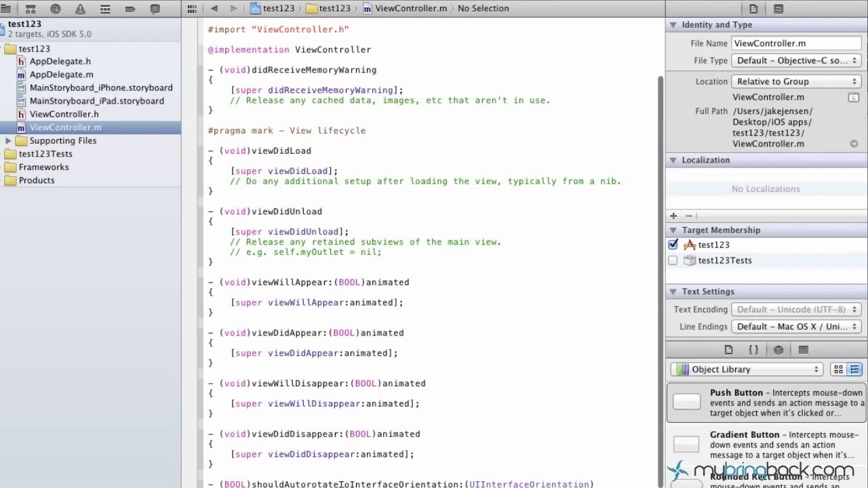Viewport: 868px width, 488px height.
Task: Collapse the Text Settings section
Action: point(673,291)
